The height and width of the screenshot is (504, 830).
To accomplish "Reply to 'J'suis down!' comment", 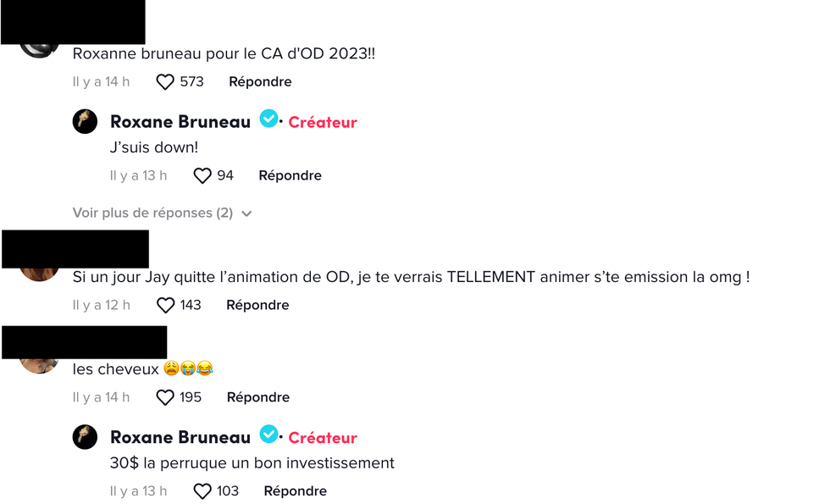I will (x=290, y=176).
